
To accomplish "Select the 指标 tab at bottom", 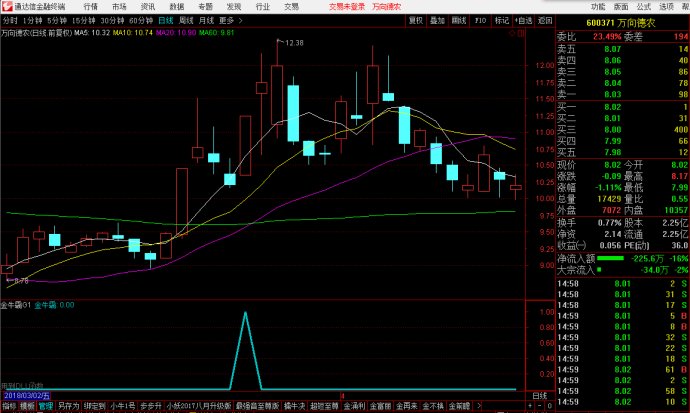I will [9, 406].
